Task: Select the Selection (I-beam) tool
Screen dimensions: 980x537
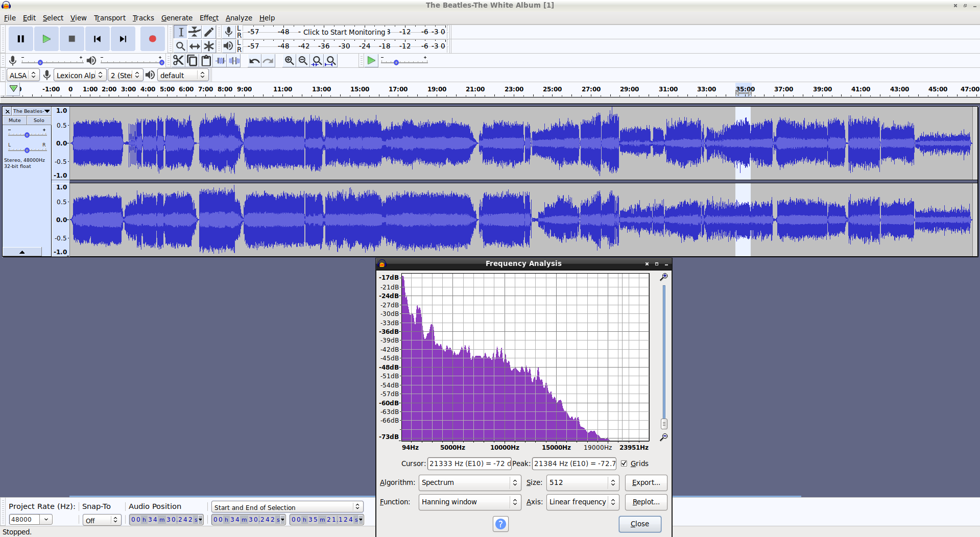Action: 180,32
